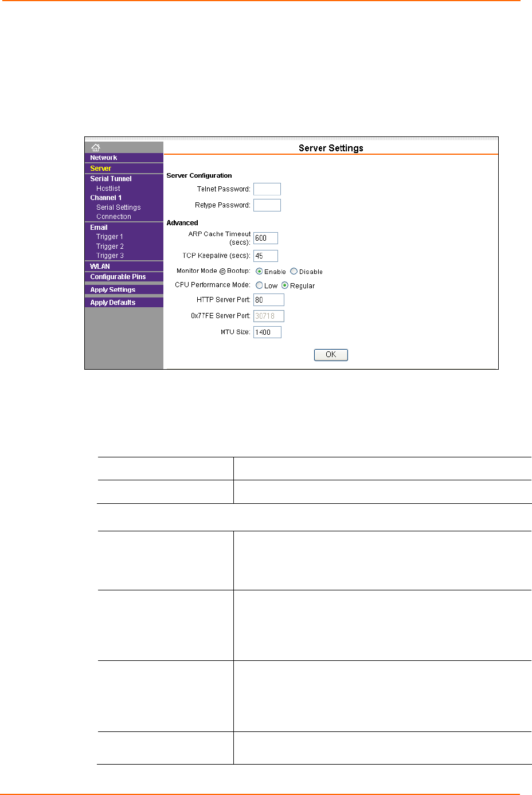Open the WLAN menu item
Screen dimensions: 532x795
[x=100, y=267]
